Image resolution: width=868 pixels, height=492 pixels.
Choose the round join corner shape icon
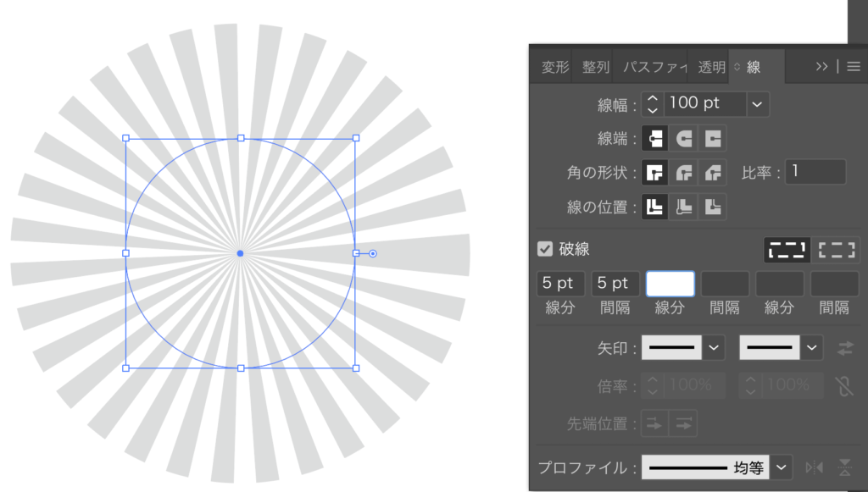[x=684, y=173]
